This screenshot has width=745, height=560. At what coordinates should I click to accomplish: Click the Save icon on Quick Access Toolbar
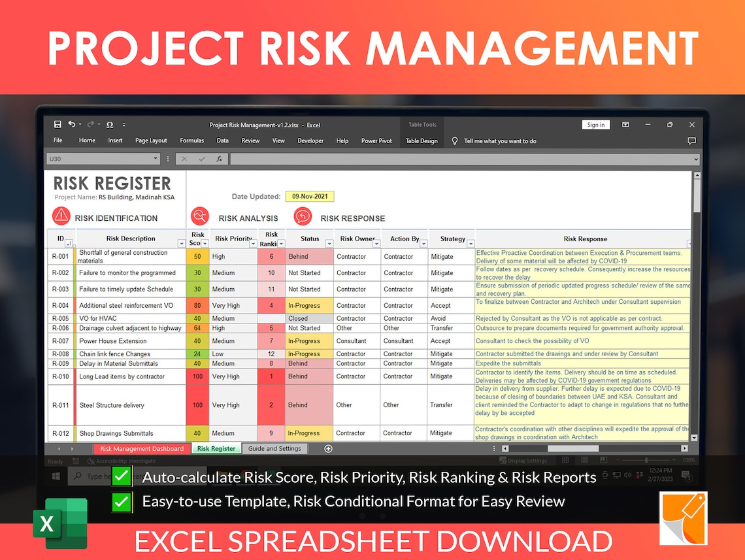click(58, 124)
